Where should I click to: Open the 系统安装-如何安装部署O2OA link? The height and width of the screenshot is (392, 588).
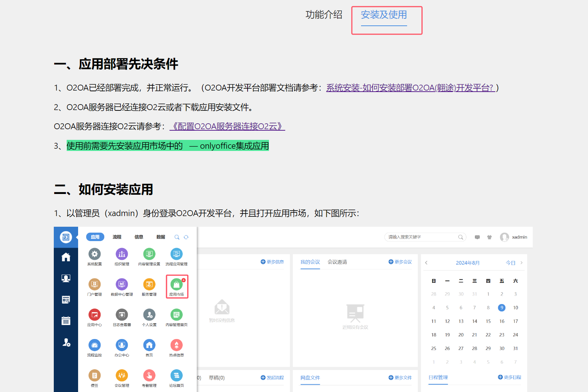(411, 88)
